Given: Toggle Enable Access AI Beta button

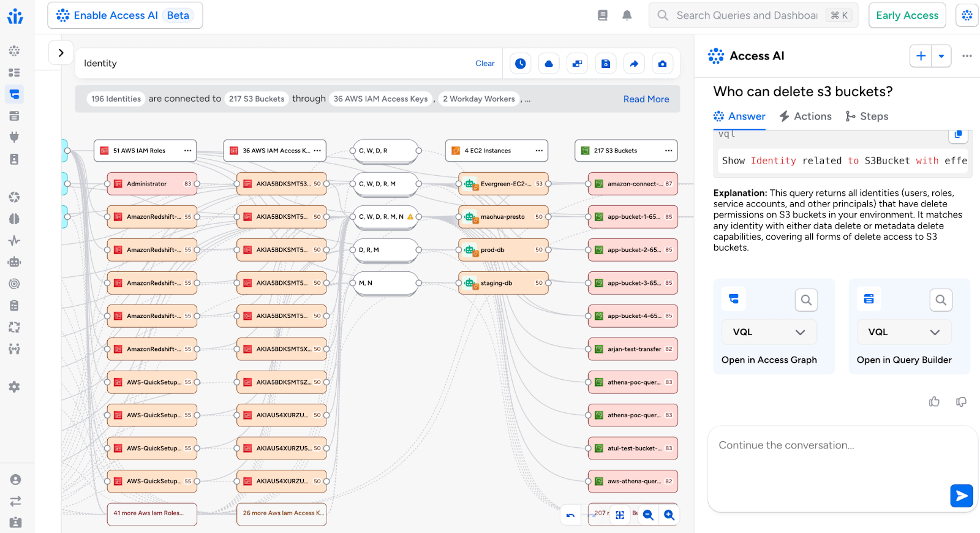Looking at the screenshot, I should coord(125,15).
